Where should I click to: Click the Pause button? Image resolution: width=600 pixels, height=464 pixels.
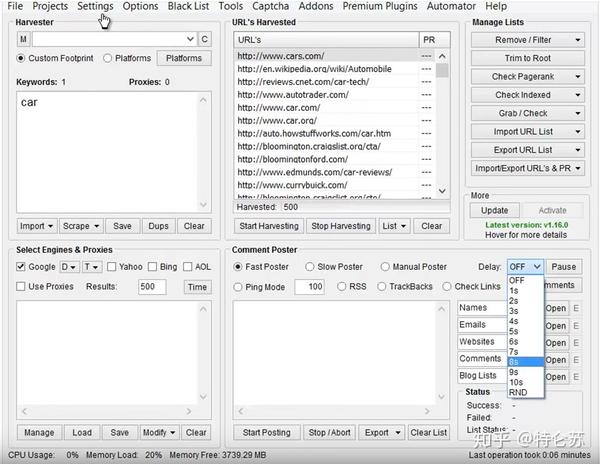click(x=564, y=267)
